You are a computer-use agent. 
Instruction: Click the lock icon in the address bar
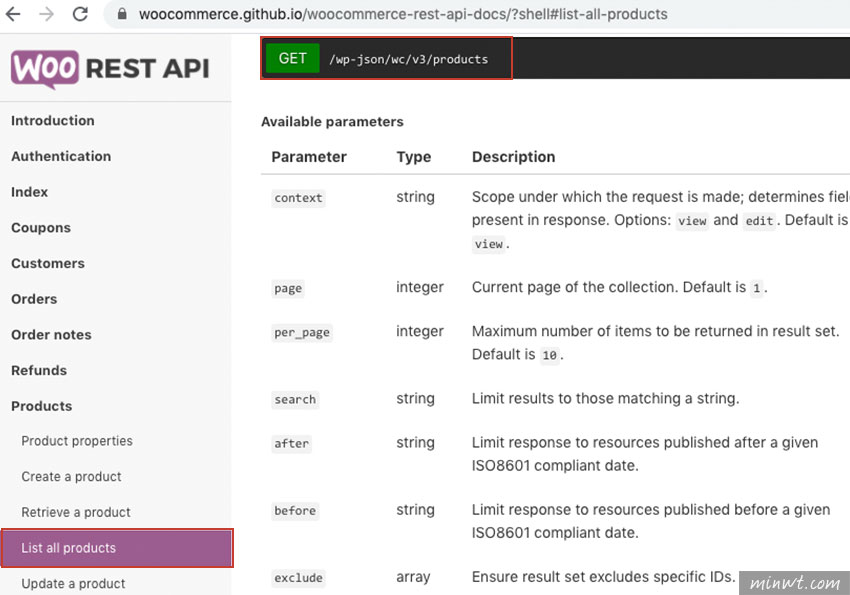(x=123, y=14)
